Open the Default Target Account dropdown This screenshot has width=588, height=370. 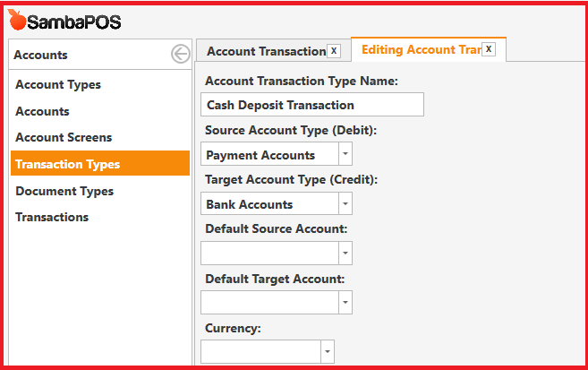(277, 302)
